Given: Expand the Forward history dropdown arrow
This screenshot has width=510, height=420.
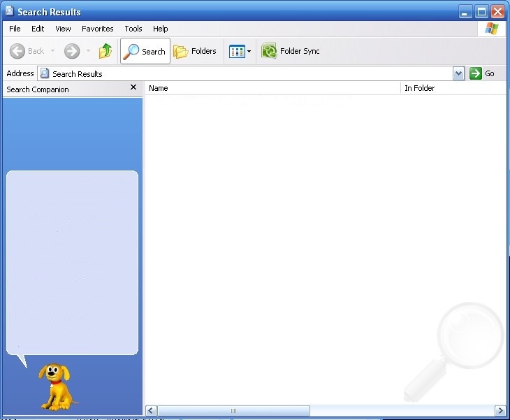Looking at the screenshot, I should pyautogui.click(x=88, y=51).
